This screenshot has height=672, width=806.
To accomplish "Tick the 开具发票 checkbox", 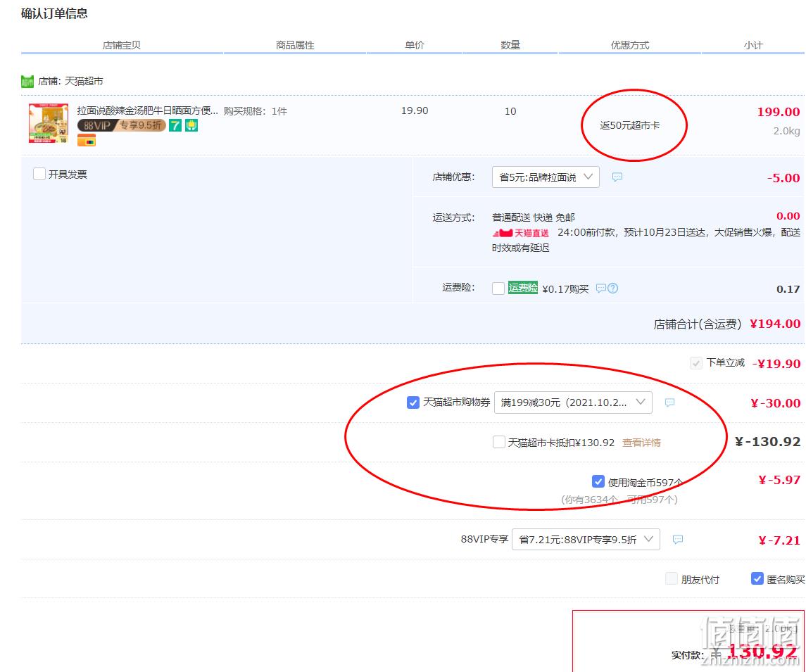I will click(x=39, y=175).
